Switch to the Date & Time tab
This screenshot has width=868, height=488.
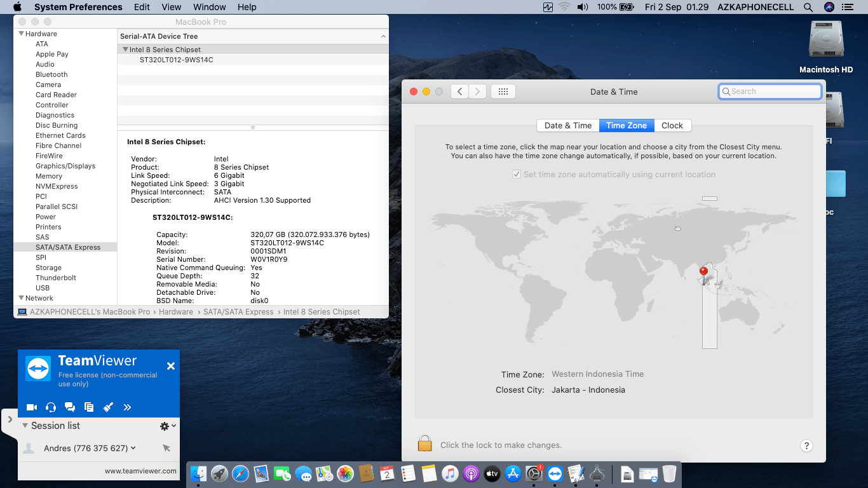tap(567, 125)
